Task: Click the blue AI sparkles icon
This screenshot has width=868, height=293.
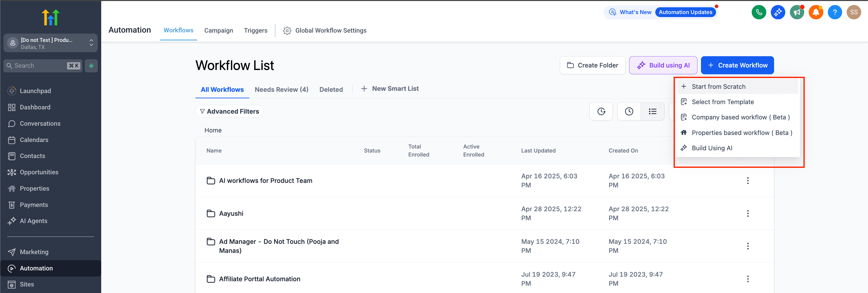Action: (778, 12)
